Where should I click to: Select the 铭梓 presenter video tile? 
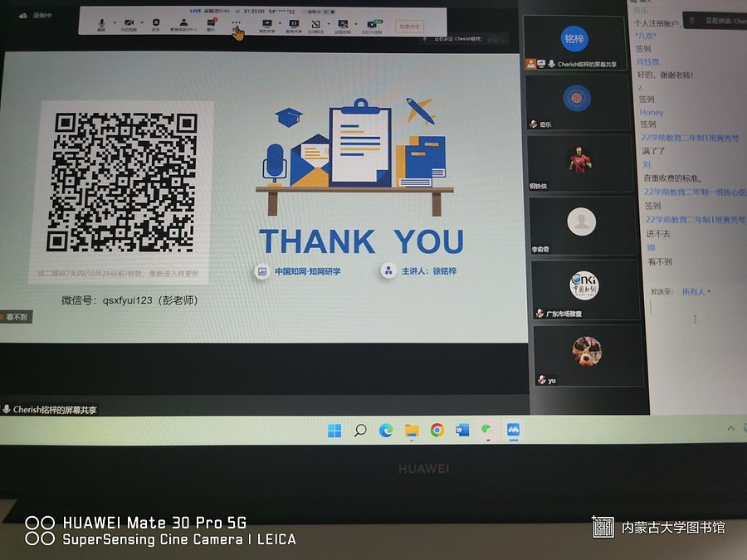pyautogui.click(x=574, y=43)
